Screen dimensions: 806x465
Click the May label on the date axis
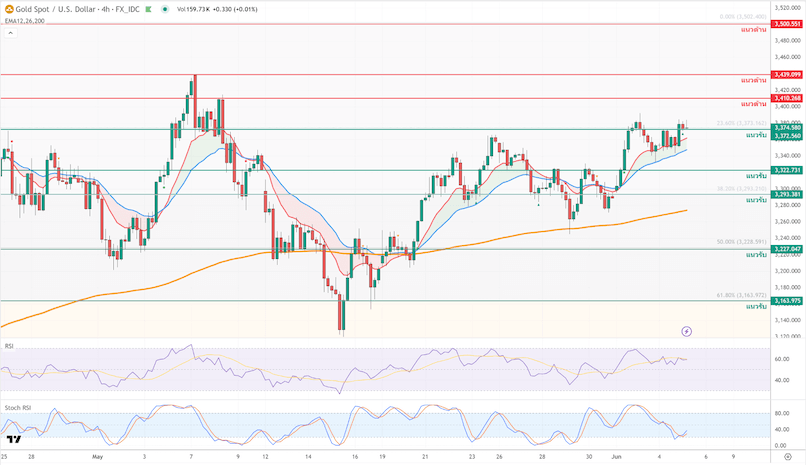click(x=98, y=456)
